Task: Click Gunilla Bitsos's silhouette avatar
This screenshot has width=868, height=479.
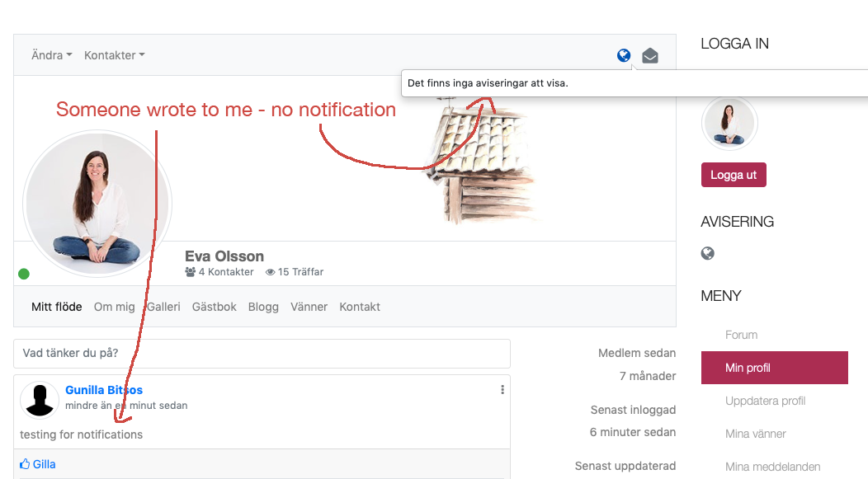Action: (x=40, y=400)
